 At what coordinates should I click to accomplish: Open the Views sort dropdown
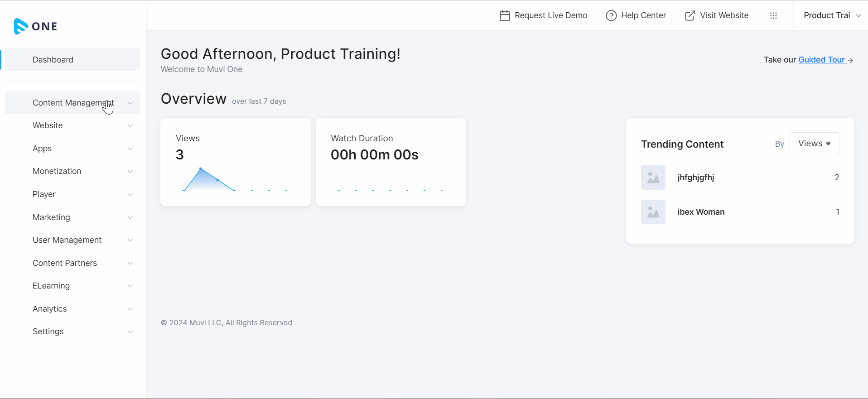tap(814, 144)
